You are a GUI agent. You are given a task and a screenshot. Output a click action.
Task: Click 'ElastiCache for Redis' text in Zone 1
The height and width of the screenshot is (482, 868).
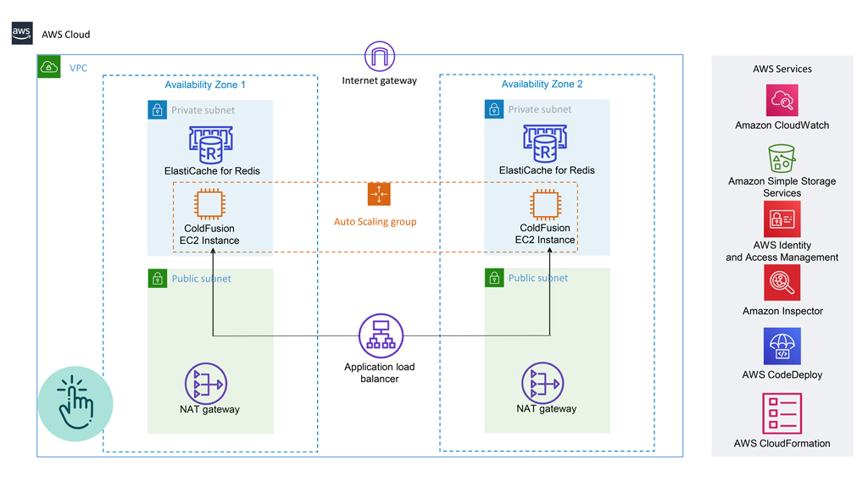212,171
